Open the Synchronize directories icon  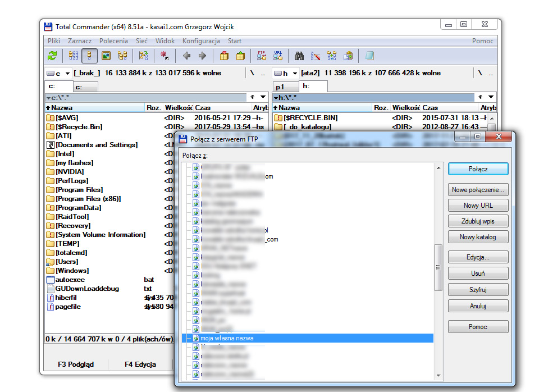pyautogui.click(x=332, y=56)
